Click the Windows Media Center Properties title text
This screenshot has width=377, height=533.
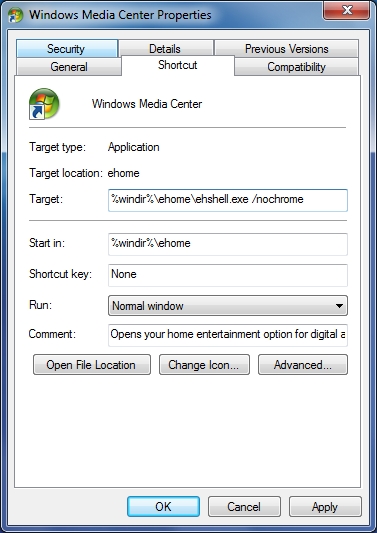coord(120,15)
